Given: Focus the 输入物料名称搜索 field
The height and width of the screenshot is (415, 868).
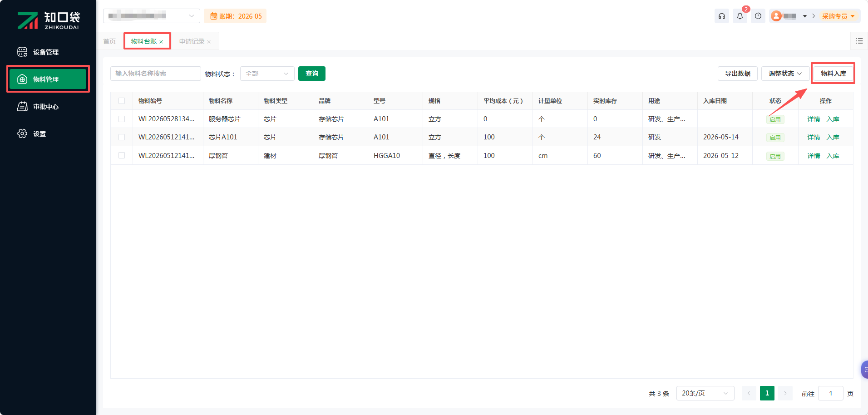Looking at the screenshot, I should pyautogui.click(x=156, y=74).
